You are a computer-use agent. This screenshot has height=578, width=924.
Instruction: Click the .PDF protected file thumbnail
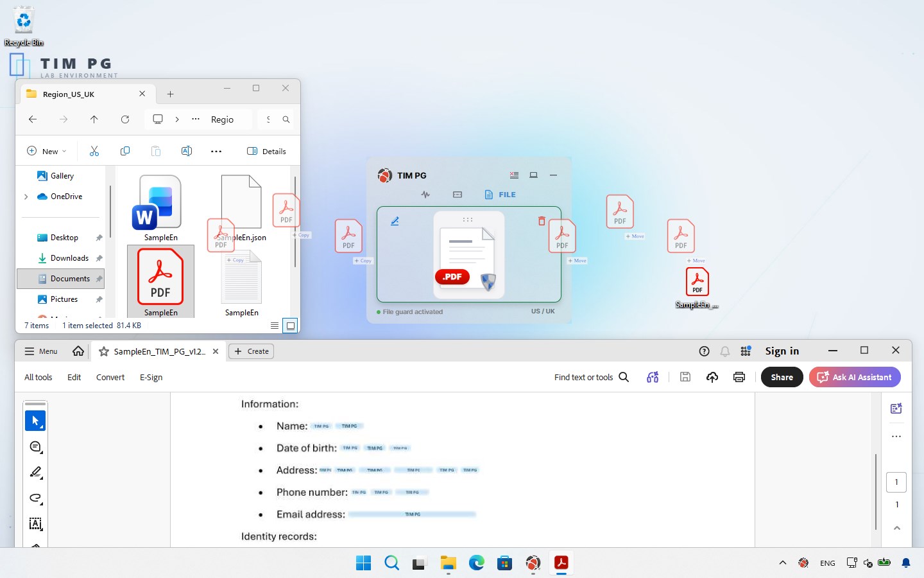pyautogui.click(x=468, y=256)
